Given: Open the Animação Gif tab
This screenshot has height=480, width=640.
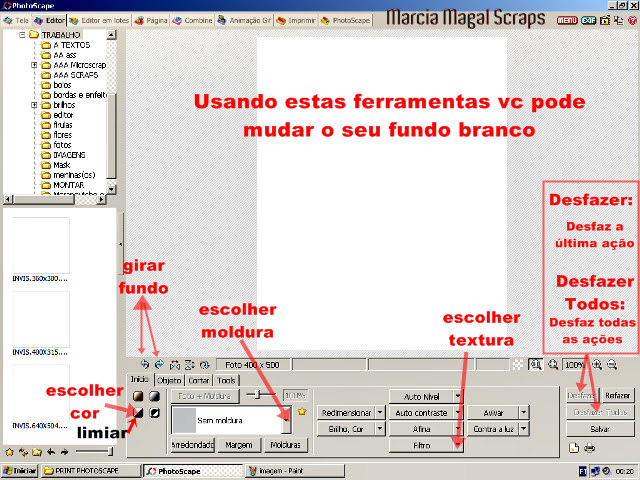Looking at the screenshot, I should 244,20.
